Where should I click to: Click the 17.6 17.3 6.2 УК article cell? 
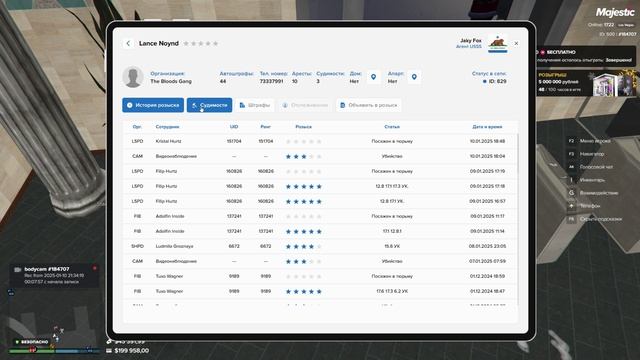[392, 291]
